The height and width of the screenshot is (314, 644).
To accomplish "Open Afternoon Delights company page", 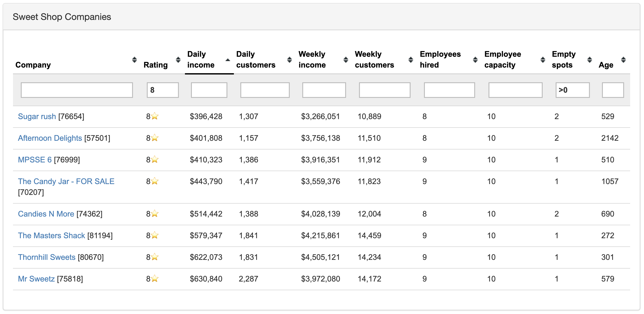I will pyautogui.click(x=50, y=138).
